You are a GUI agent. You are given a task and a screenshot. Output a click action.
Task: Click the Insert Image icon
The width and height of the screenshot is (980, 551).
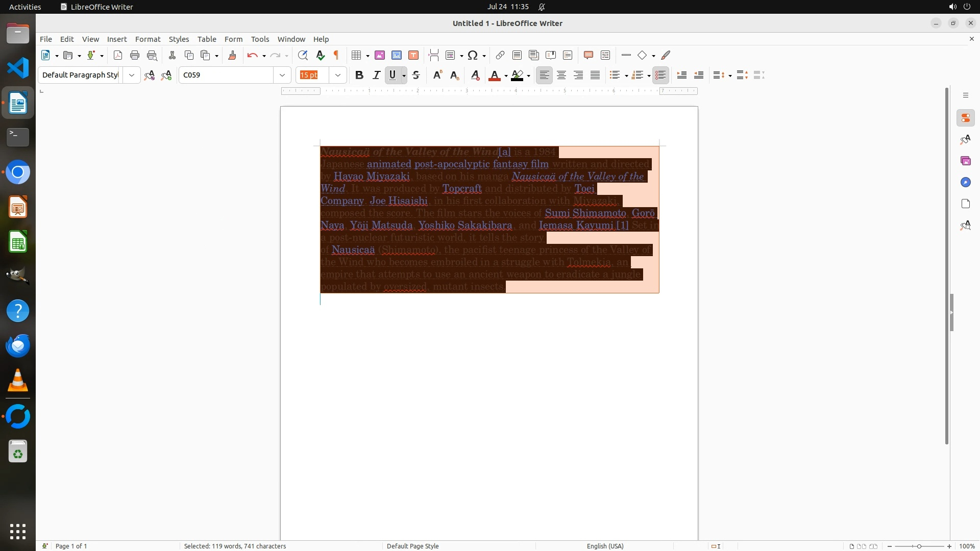coord(380,55)
